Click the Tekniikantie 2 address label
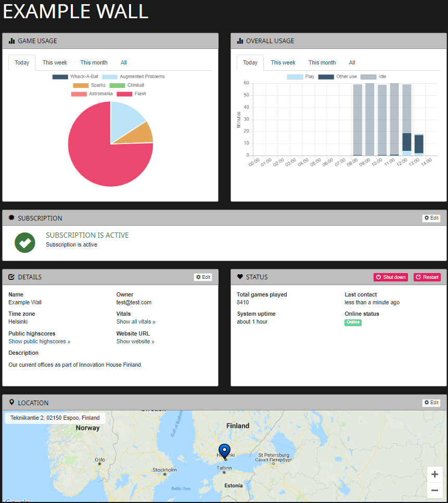The width and height of the screenshot is (448, 503). click(x=55, y=418)
